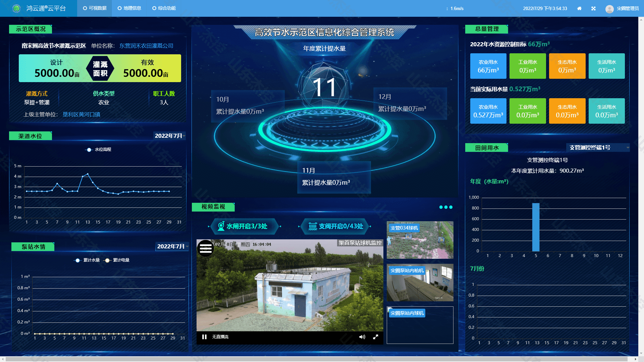Click right arrow of horizontal scrollbar
Image resolution: width=644 pixels, height=362 pixels.
[635, 359]
